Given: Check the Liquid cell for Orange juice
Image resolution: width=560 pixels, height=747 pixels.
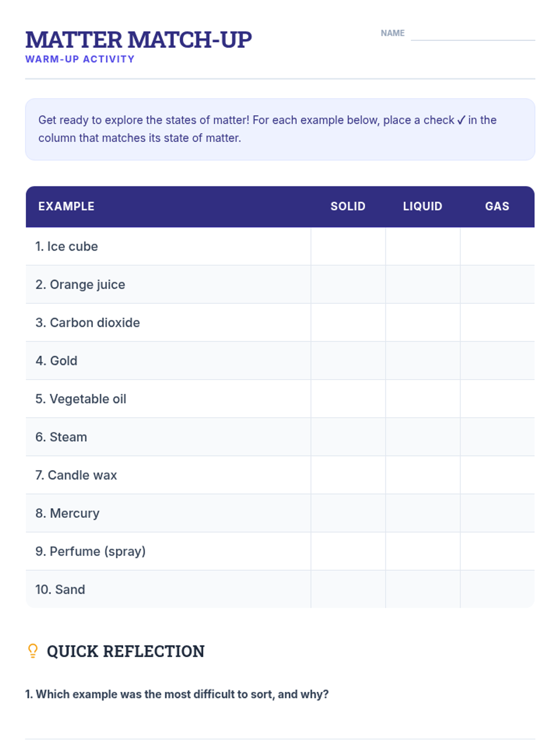Looking at the screenshot, I should pos(423,285).
